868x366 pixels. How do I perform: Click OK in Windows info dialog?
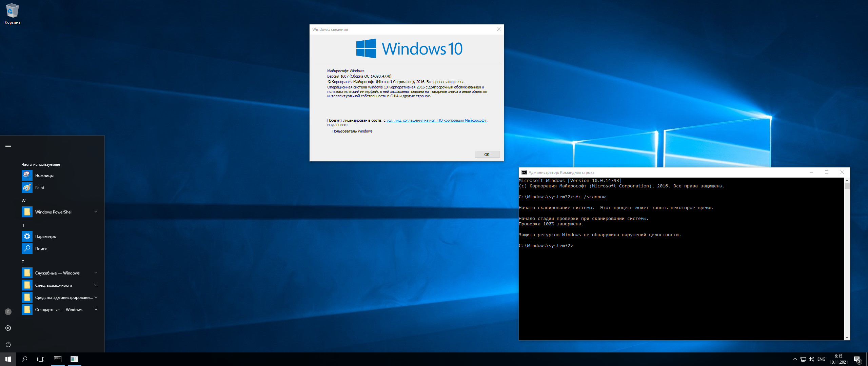487,155
